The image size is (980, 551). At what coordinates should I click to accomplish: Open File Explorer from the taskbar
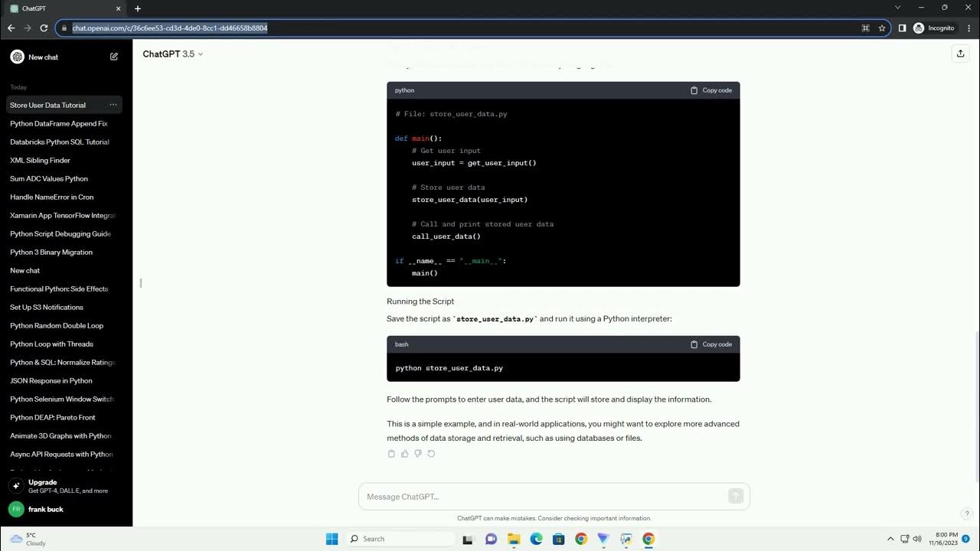pos(514,539)
